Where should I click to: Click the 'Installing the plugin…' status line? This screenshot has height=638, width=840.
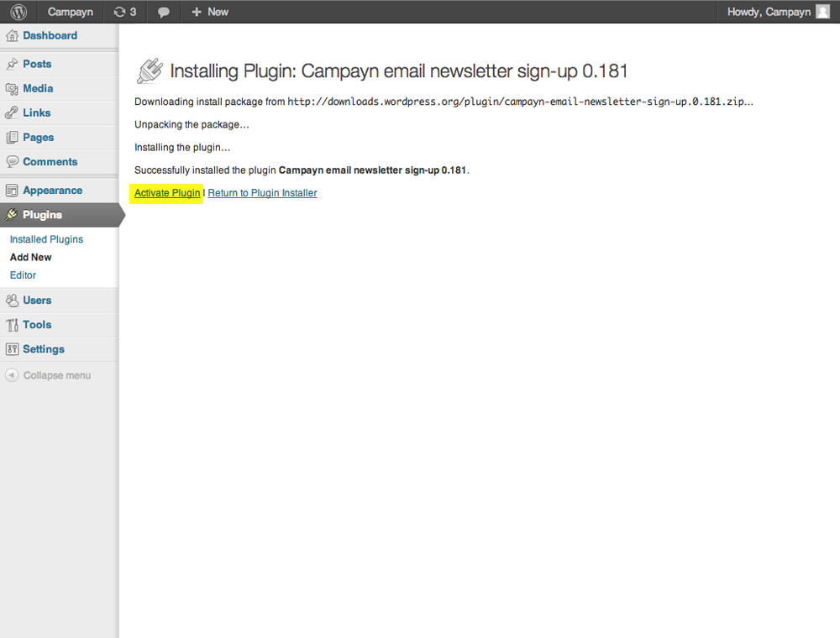(x=182, y=147)
